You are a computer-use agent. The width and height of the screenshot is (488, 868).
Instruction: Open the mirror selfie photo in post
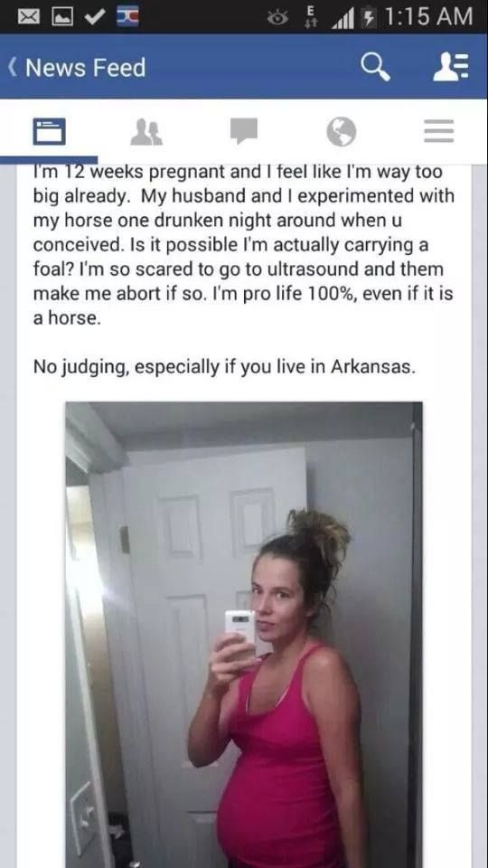click(x=244, y=635)
